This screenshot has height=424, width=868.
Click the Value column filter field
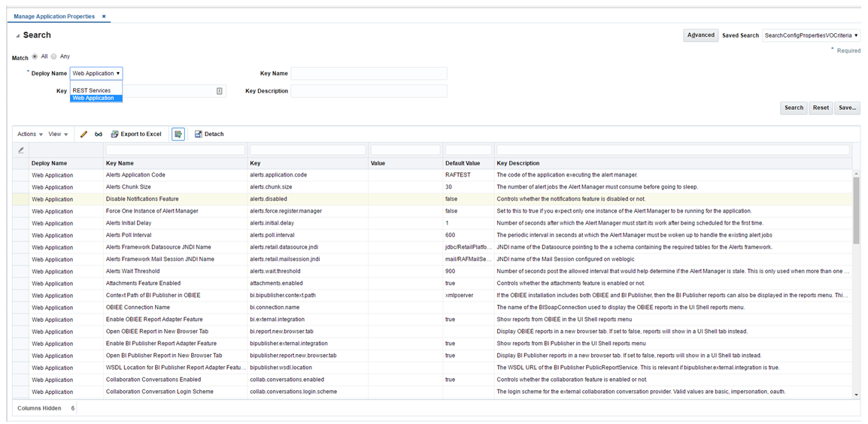[405, 150]
